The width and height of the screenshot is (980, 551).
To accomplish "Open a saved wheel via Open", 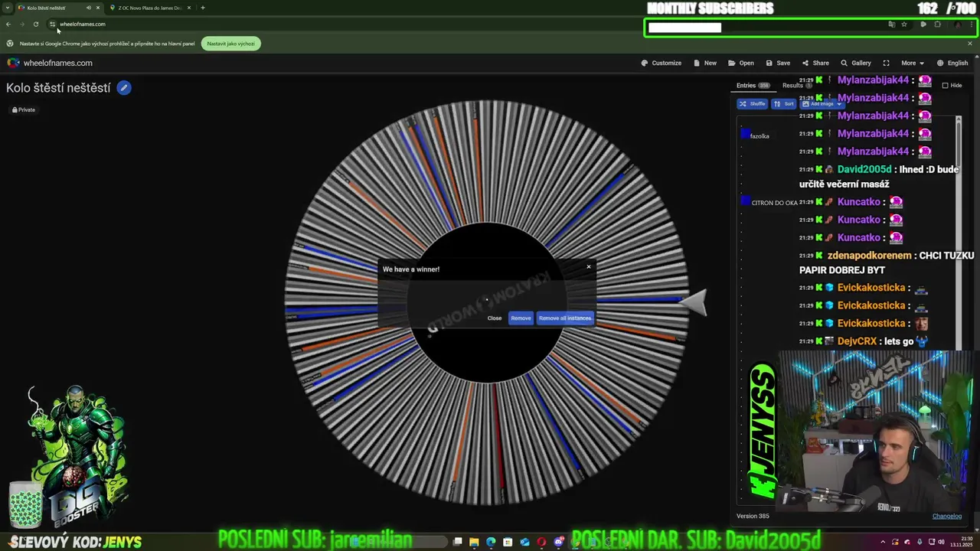I will point(741,63).
